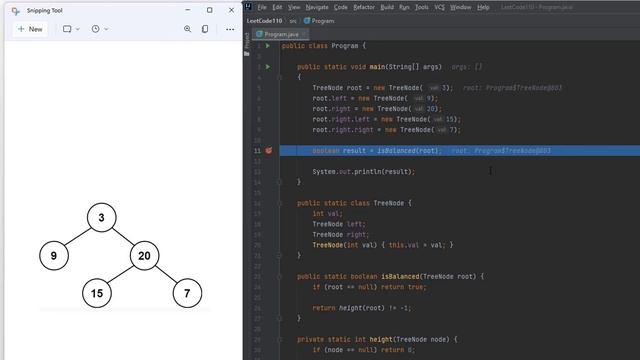640x360 pixels.
Task: Click the Snipping Tool app icon
Action: tap(16, 11)
